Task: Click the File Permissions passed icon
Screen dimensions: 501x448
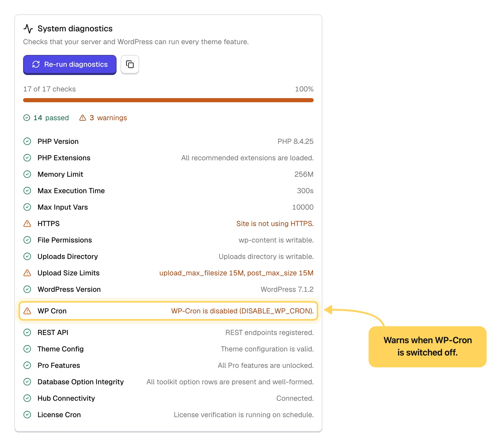Action: 27,240
